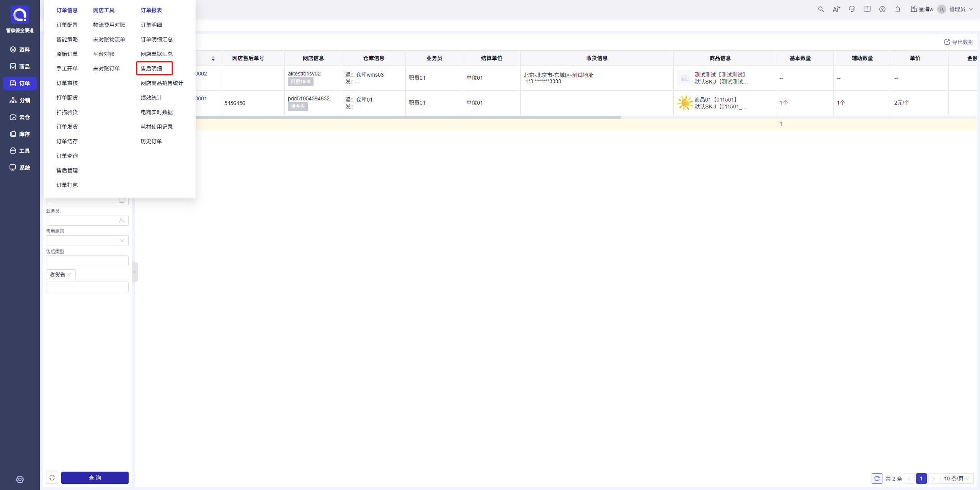Click the help question mark icon
Viewport: 980px width, 490px height.
pyautogui.click(x=882, y=9)
